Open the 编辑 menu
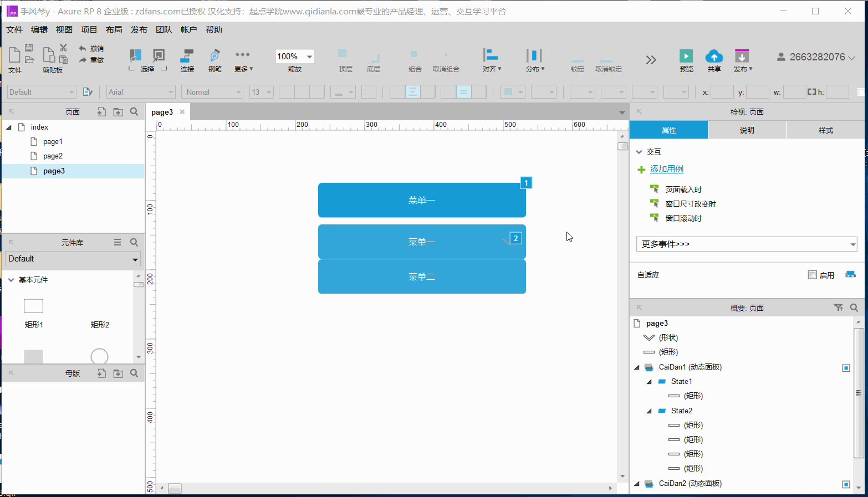Viewport: 868px width, 497px height. (39, 30)
